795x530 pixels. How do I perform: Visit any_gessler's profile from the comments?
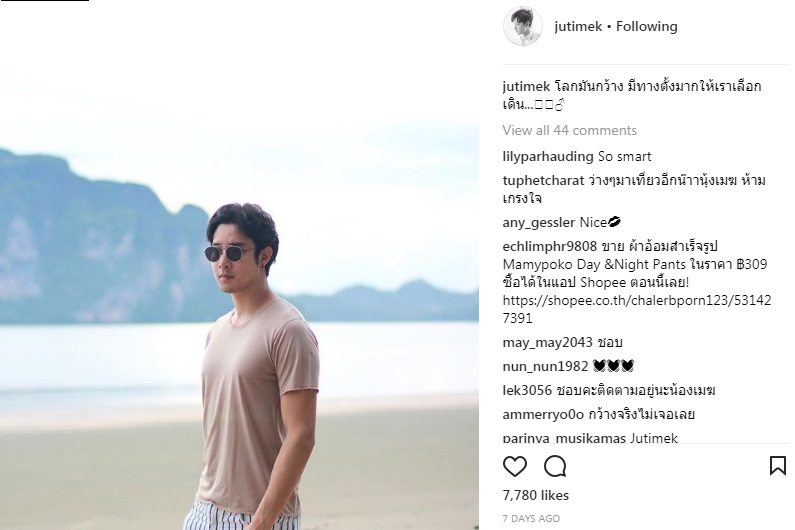click(538, 223)
